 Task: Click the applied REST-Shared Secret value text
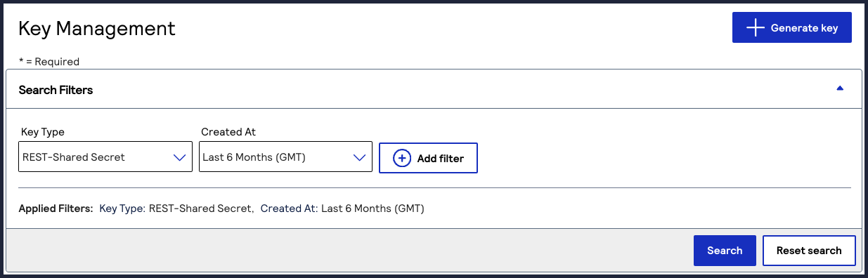click(200, 208)
